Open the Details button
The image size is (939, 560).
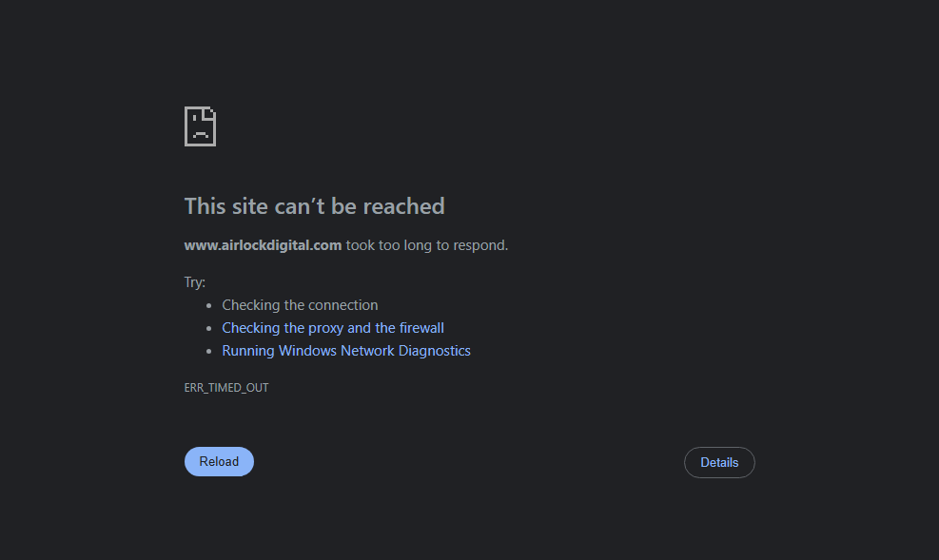coord(719,462)
